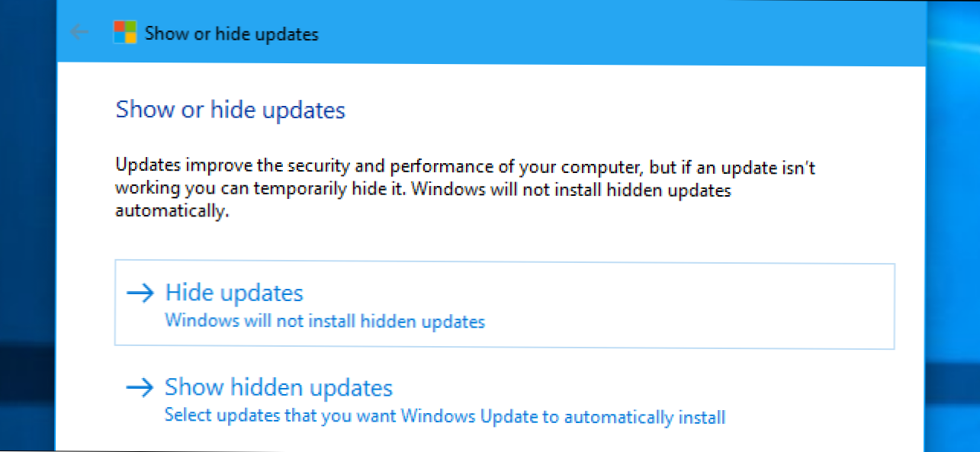Click the Hide updates link text

point(233,293)
